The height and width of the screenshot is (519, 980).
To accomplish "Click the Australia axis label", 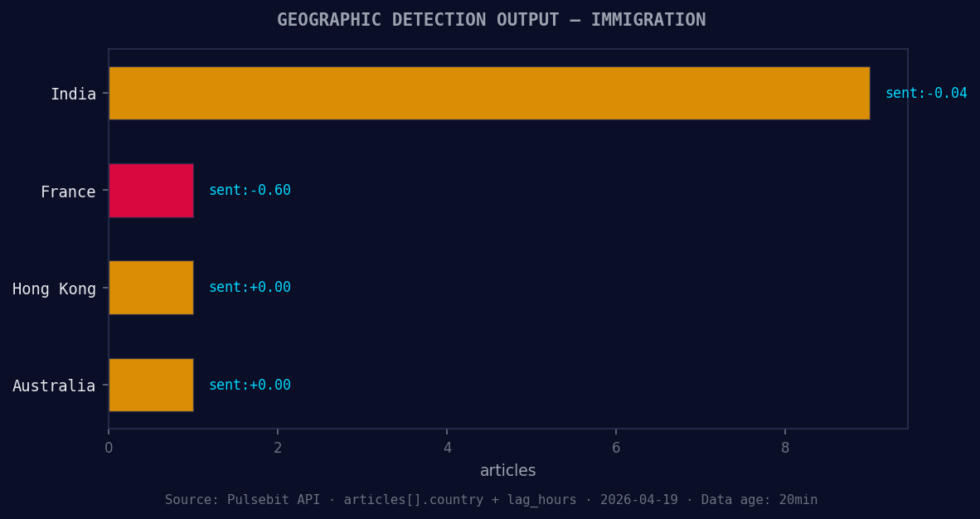I will point(54,385).
